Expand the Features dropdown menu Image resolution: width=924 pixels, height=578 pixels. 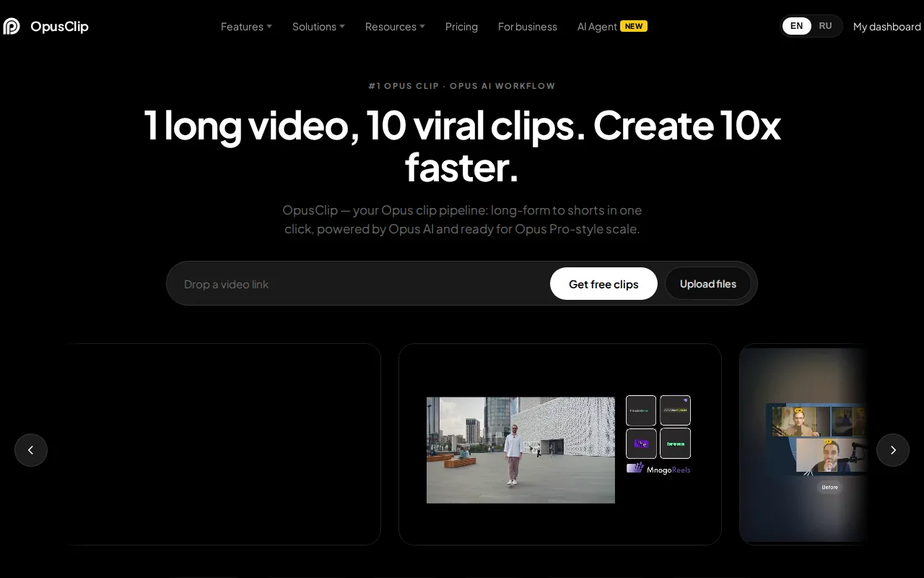246,27
